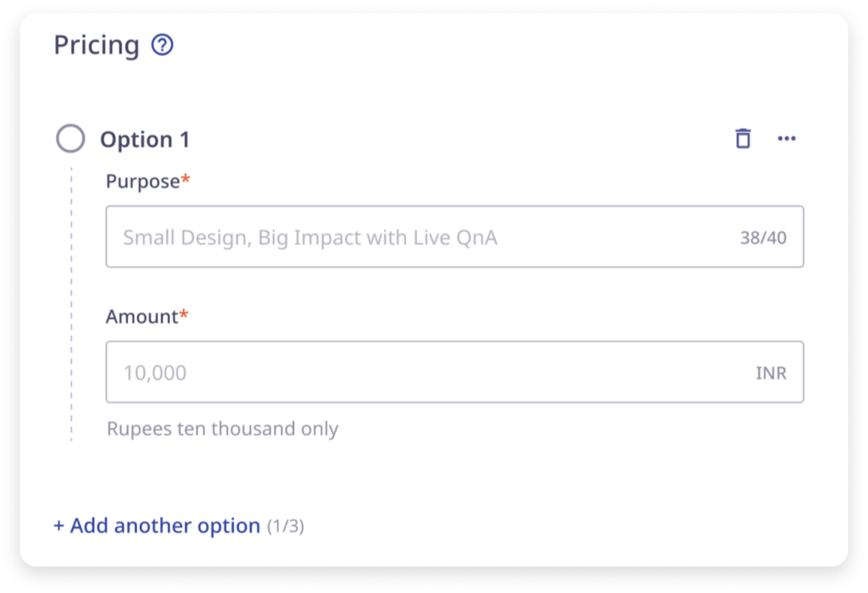868x593 pixels.
Task: Click the Pricing section heading
Action: point(96,45)
